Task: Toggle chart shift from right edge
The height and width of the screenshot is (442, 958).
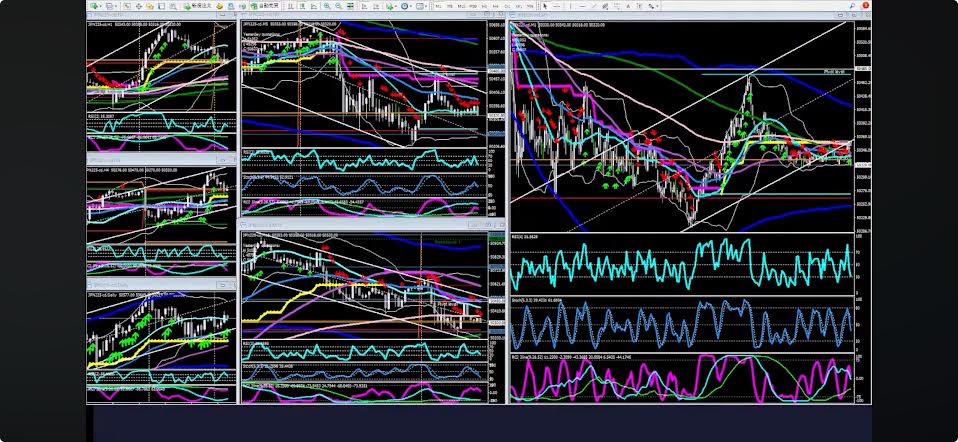Action: [375, 6]
